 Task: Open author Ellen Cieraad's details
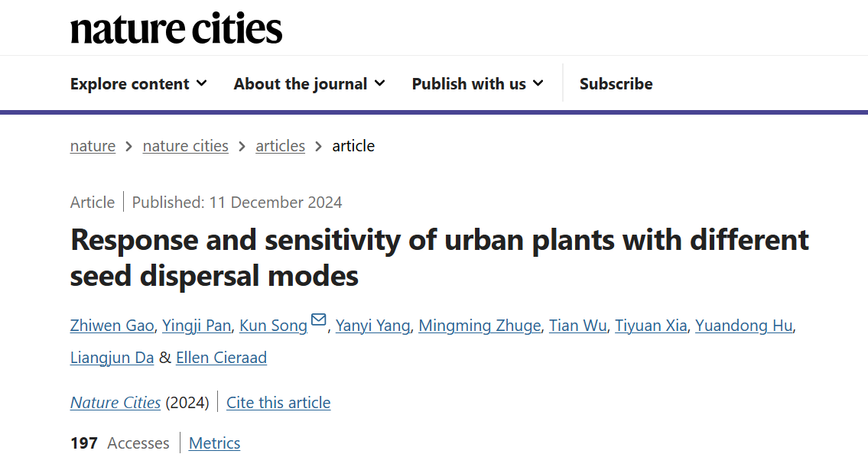coord(221,358)
